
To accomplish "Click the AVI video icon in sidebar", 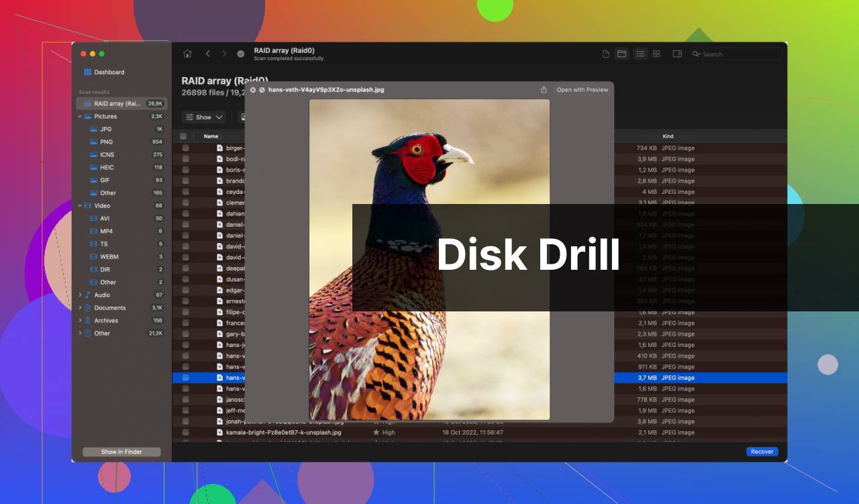I will [94, 218].
